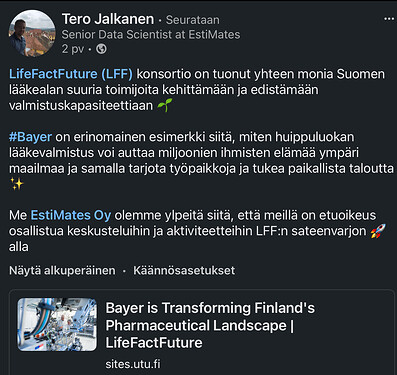Open the EstiMates Oy company link
Image resolution: width=397 pixels, height=375 pixels.
(x=71, y=215)
